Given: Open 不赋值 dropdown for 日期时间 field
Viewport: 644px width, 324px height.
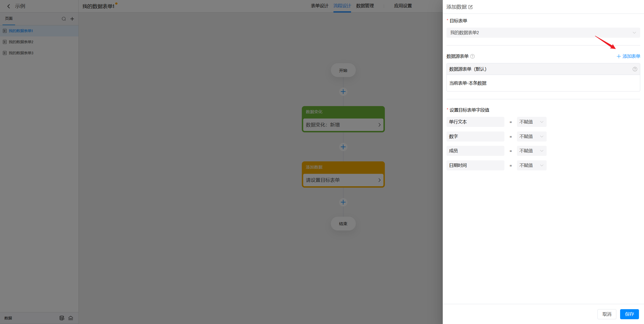Looking at the screenshot, I should [x=531, y=165].
